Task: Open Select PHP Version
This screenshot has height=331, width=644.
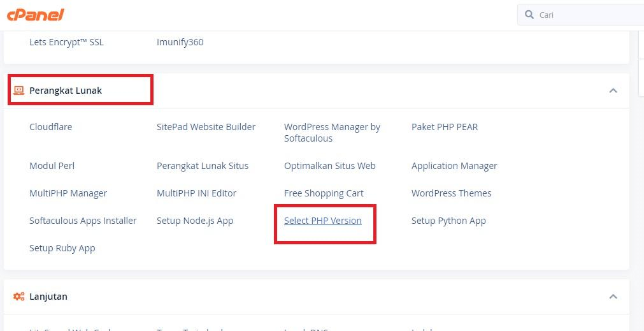Action: click(x=322, y=221)
